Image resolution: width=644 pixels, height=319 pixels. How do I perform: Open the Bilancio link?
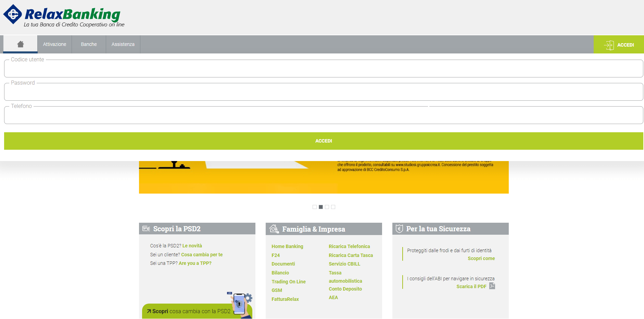pyautogui.click(x=280, y=273)
